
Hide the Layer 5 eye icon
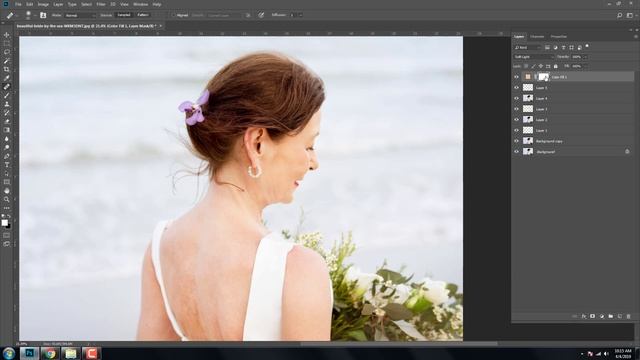[x=516, y=87]
